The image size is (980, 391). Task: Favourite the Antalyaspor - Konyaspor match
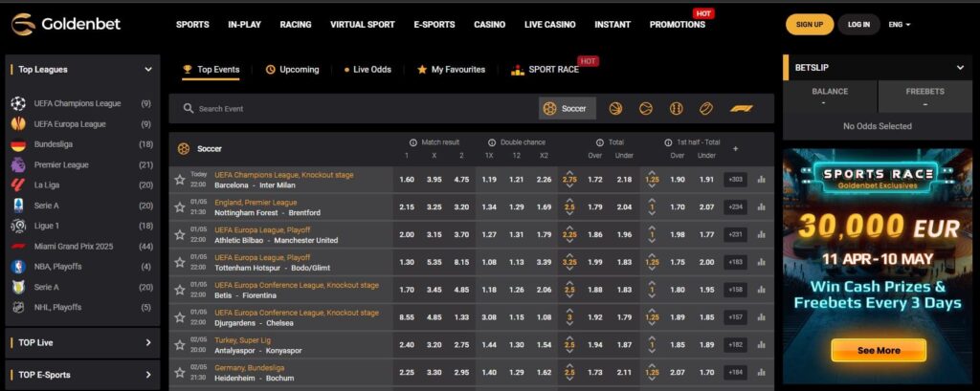(x=180, y=345)
